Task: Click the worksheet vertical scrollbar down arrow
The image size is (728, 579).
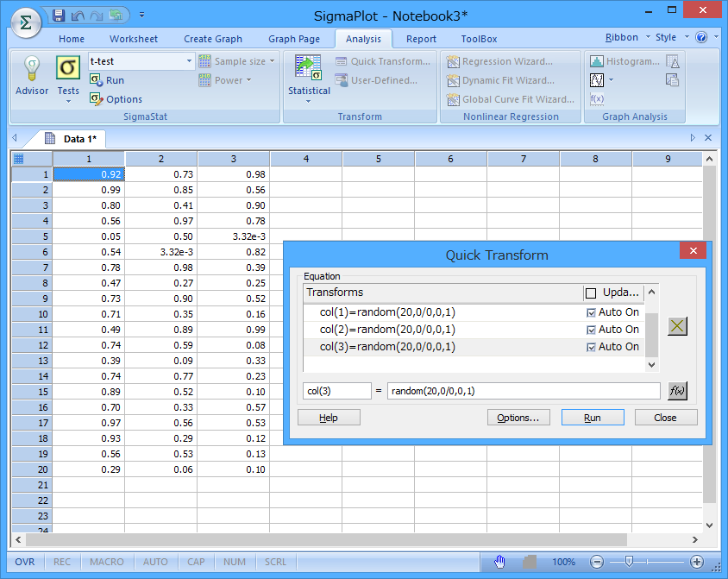Action: (x=709, y=526)
